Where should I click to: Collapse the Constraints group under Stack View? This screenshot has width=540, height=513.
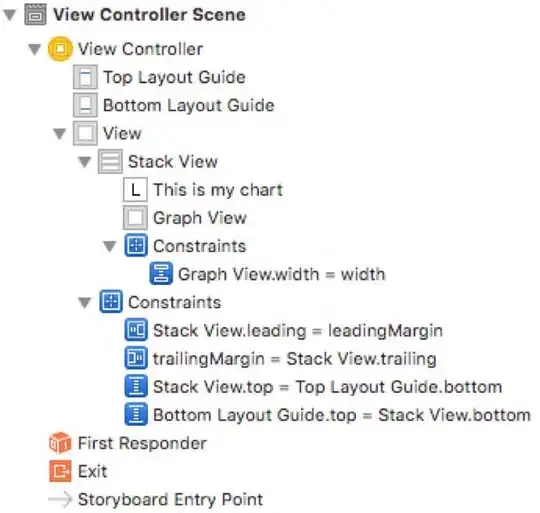110,246
